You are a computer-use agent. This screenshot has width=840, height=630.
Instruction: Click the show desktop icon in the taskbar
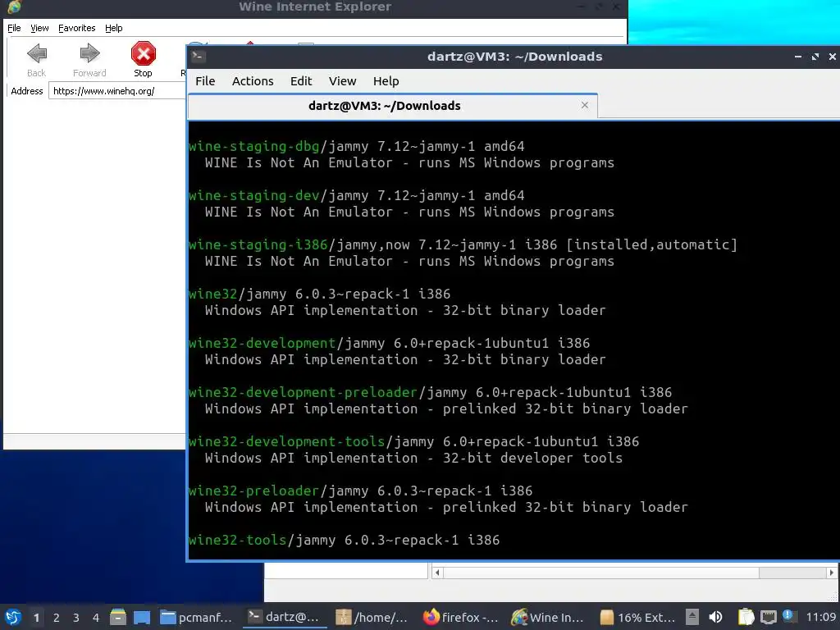(141, 617)
